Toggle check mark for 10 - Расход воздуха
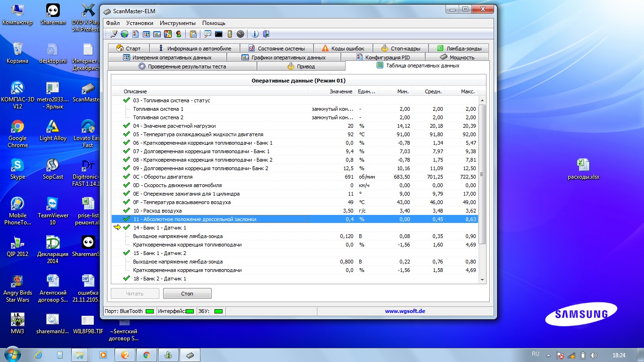This screenshot has height=362, width=644. point(126,211)
